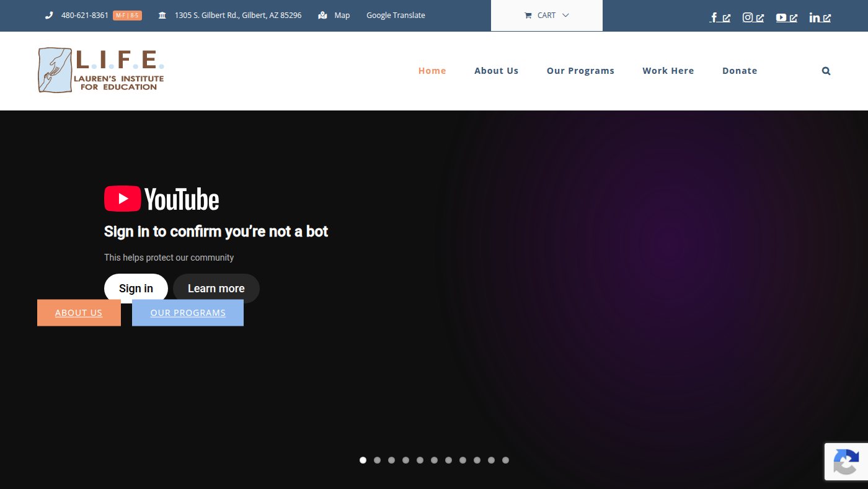Viewport: 868px width, 489px height.
Task: Click the building icon beside the address
Action: tap(162, 16)
